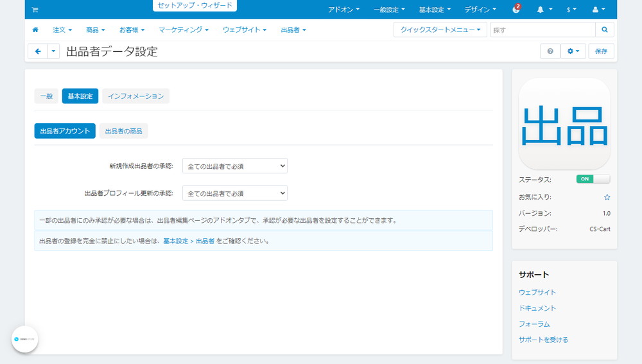This screenshot has height=364, width=642.
Task: Add addon to favorites with star
Action: (607, 197)
